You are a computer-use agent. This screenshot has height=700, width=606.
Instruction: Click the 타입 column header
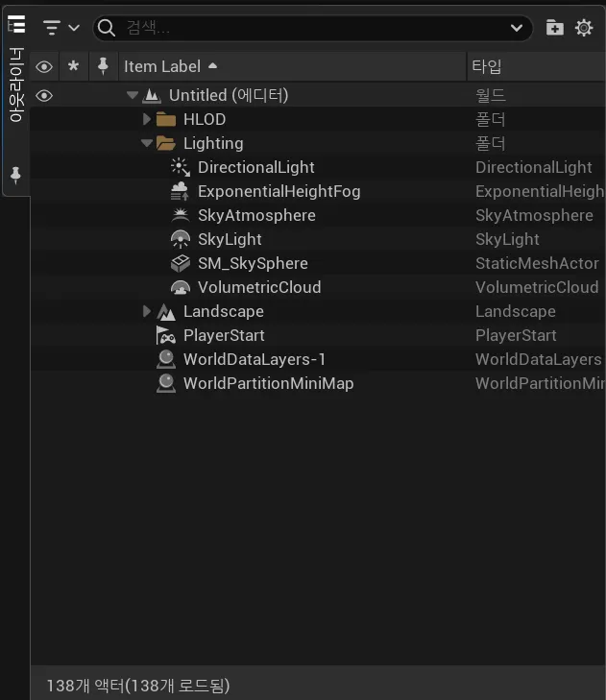tap(487, 66)
